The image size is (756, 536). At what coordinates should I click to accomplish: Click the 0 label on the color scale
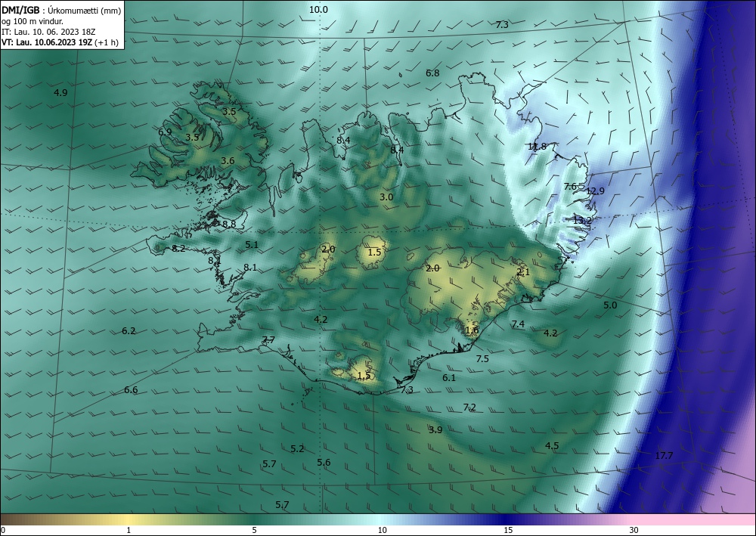pos(3,531)
